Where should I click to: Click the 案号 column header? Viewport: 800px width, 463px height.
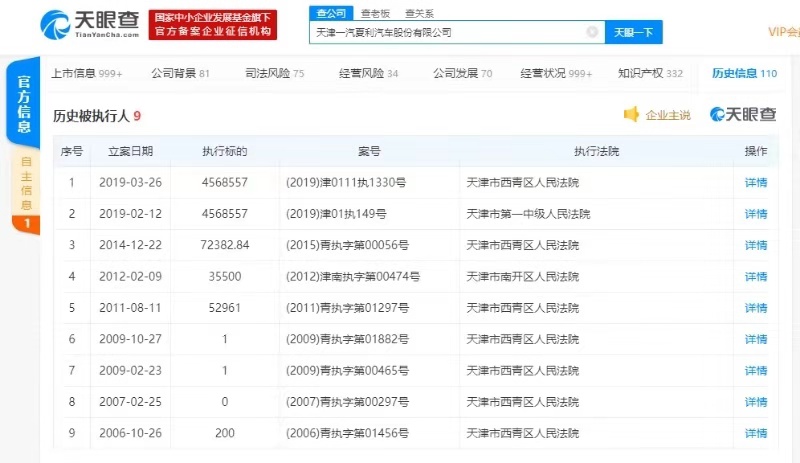[369, 151]
